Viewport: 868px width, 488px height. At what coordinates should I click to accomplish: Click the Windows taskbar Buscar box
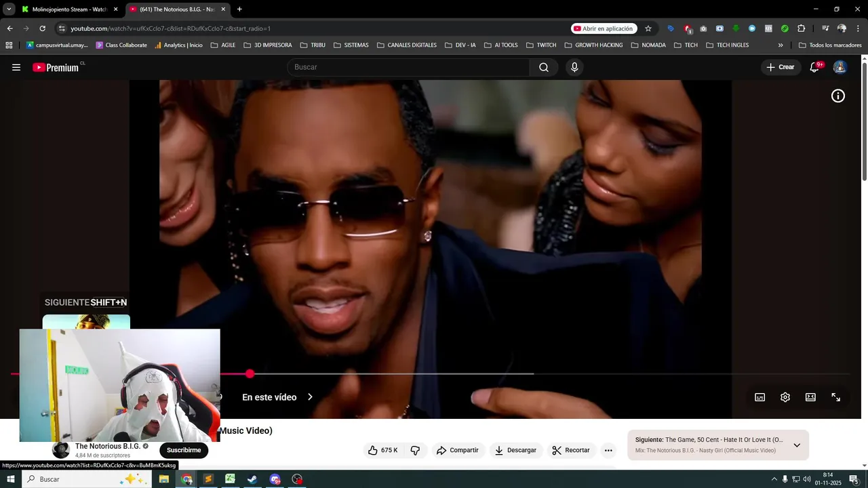[87, 479]
